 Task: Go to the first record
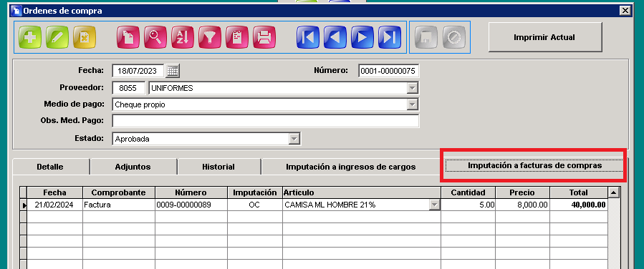click(307, 37)
